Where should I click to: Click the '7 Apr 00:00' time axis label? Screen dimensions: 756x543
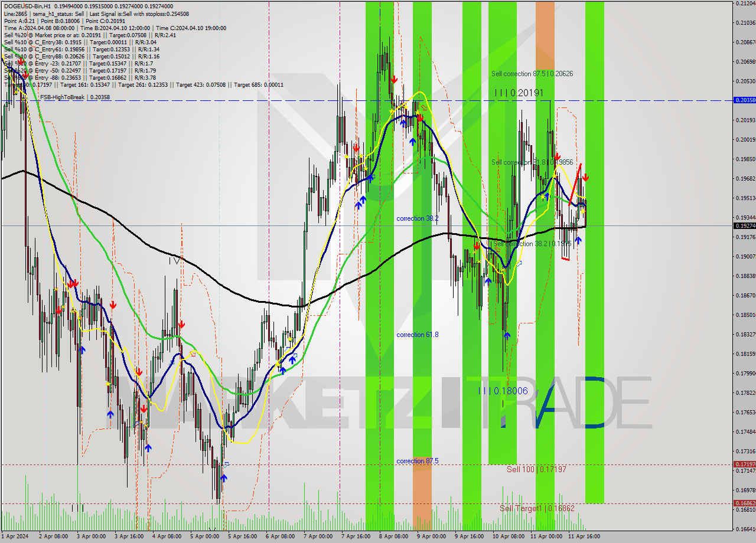(x=318, y=537)
